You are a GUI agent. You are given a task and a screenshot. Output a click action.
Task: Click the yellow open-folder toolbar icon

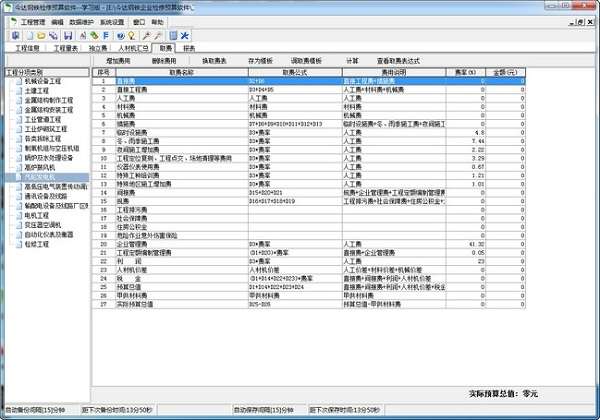(x=41, y=36)
